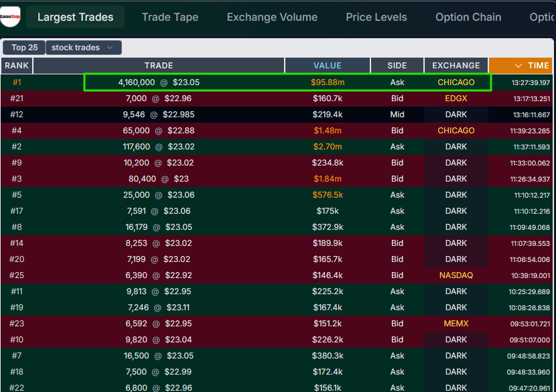Click the GameStop logo icon
The height and width of the screenshot is (392, 556).
click(10, 17)
